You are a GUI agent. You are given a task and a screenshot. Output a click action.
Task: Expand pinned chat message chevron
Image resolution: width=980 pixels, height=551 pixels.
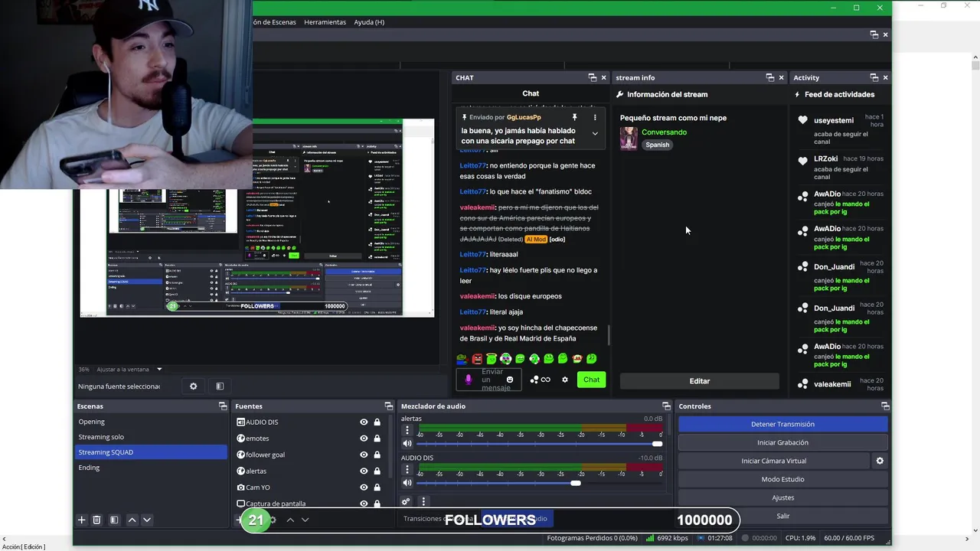coord(595,133)
